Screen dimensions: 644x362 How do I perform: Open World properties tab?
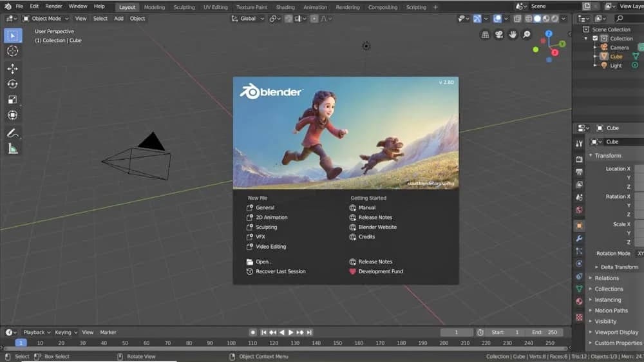[x=579, y=210]
